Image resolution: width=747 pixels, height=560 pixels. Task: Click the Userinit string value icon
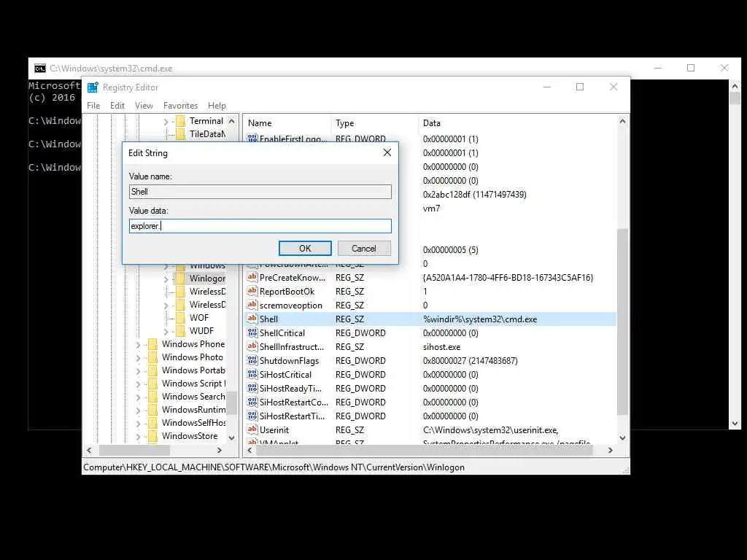(x=252, y=429)
